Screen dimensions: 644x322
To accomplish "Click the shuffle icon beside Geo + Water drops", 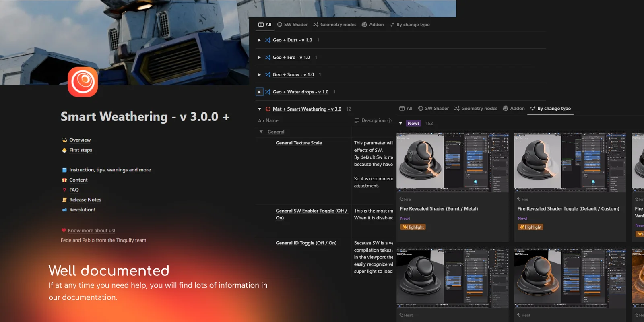I will (268, 92).
